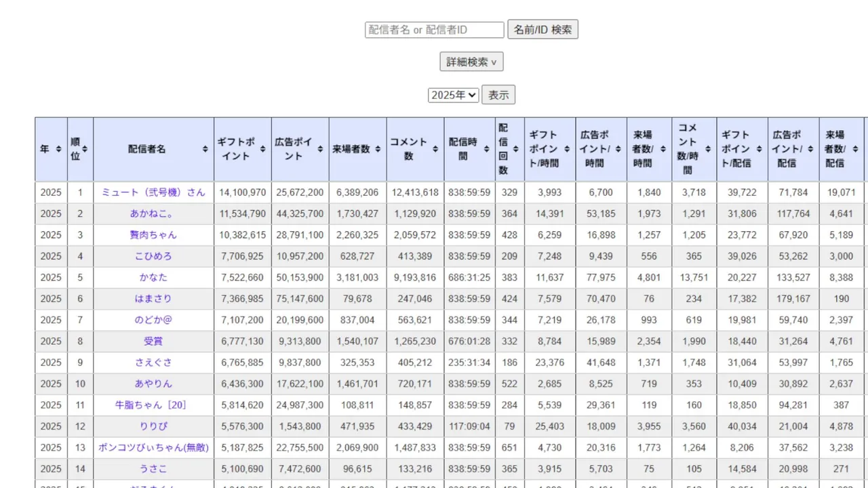This screenshot has height=488, width=868.
Task: Open streamer link うさこ
Action: click(153, 469)
